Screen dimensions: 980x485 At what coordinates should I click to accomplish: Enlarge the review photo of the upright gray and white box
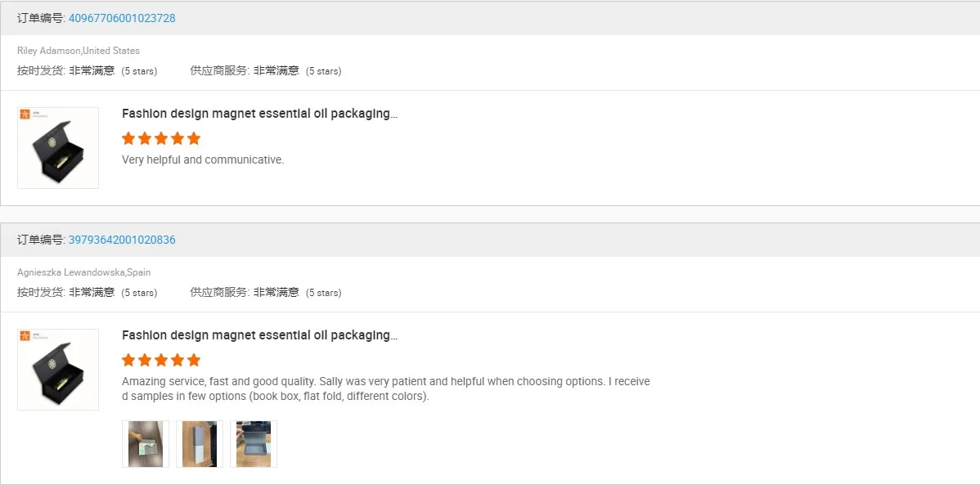200,444
